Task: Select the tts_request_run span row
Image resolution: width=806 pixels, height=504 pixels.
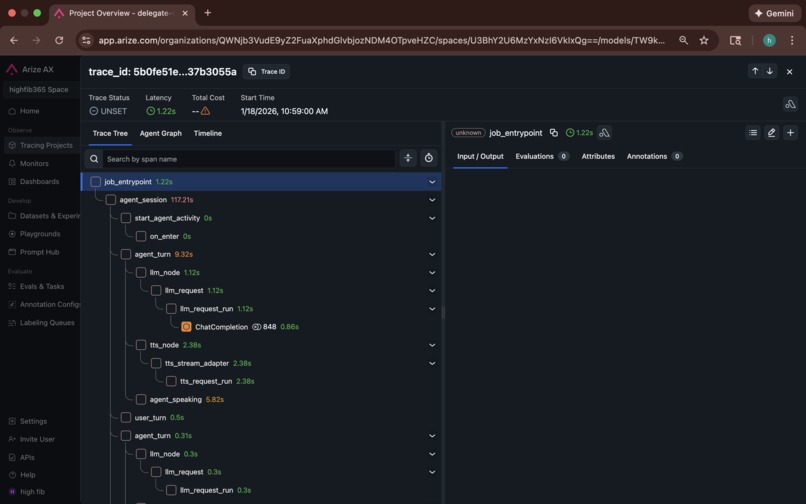Action: [261, 381]
